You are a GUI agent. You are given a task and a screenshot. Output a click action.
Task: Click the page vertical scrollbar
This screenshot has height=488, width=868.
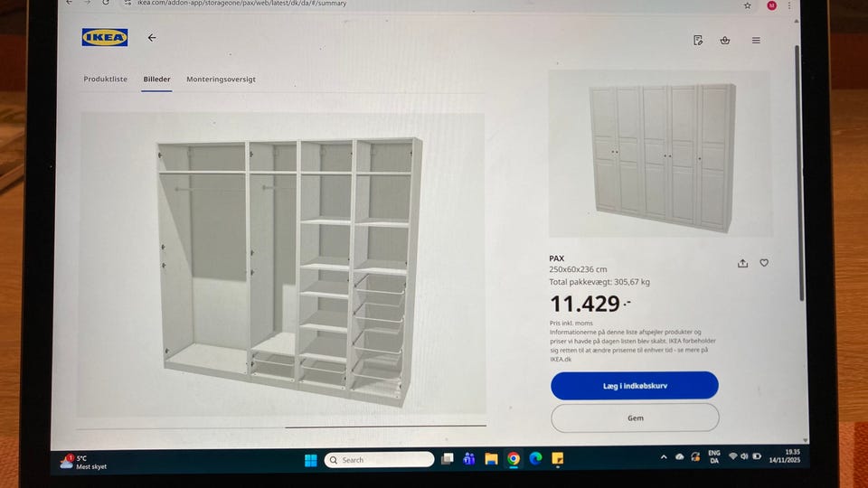pos(798,173)
